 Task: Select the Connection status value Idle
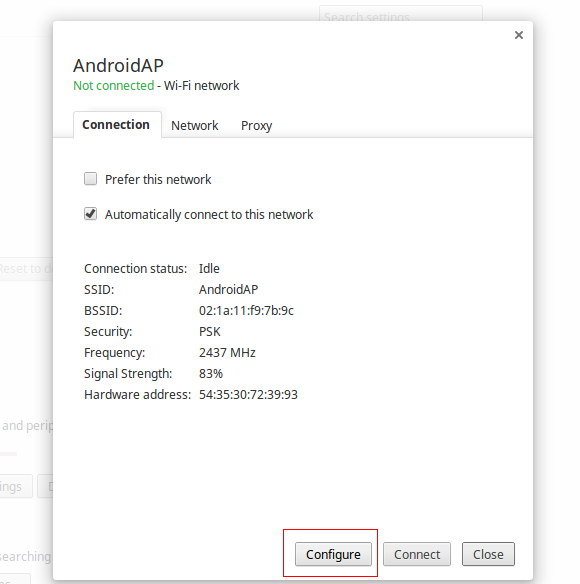(209, 269)
